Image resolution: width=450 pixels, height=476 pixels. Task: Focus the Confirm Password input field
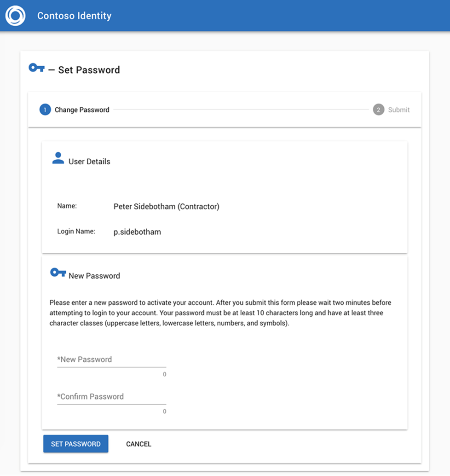click(x=111, y=397)
